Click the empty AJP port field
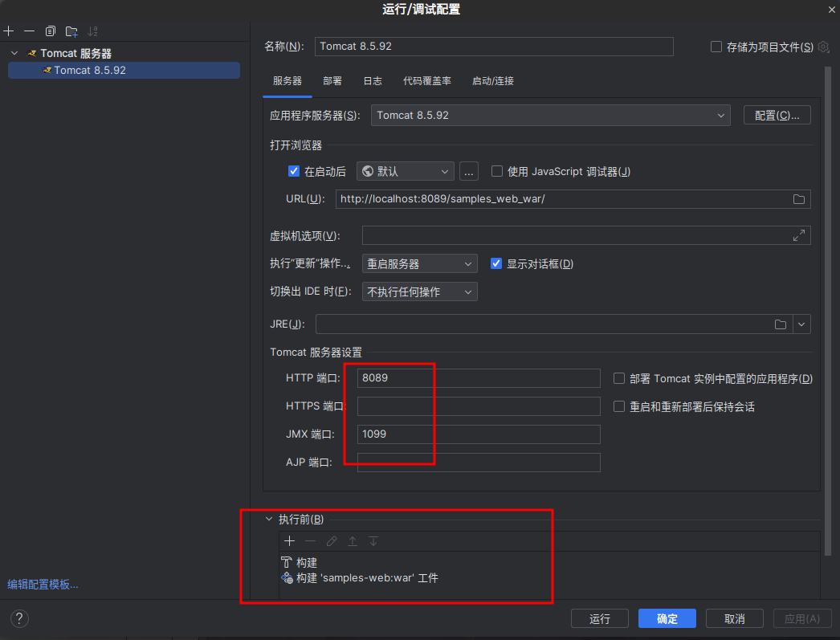The width and height of the screenshot is (840, 640). [479, 463]
